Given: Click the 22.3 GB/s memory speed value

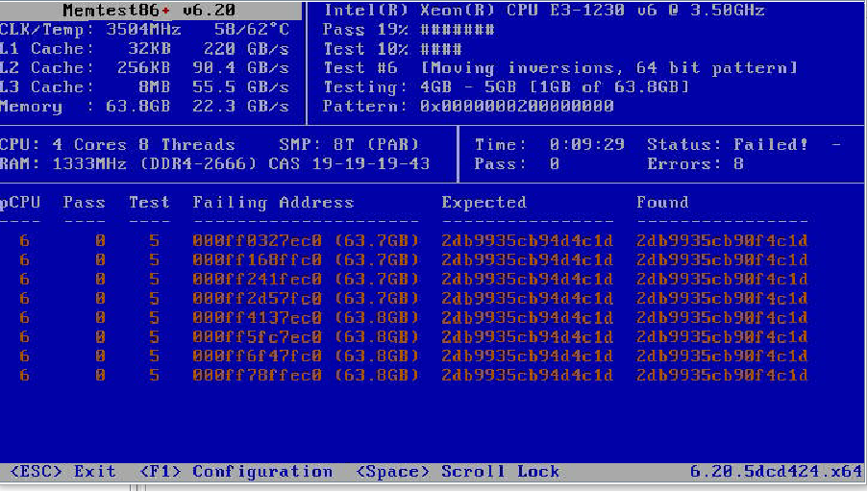Looking at the screenshot, I should 241,107.
